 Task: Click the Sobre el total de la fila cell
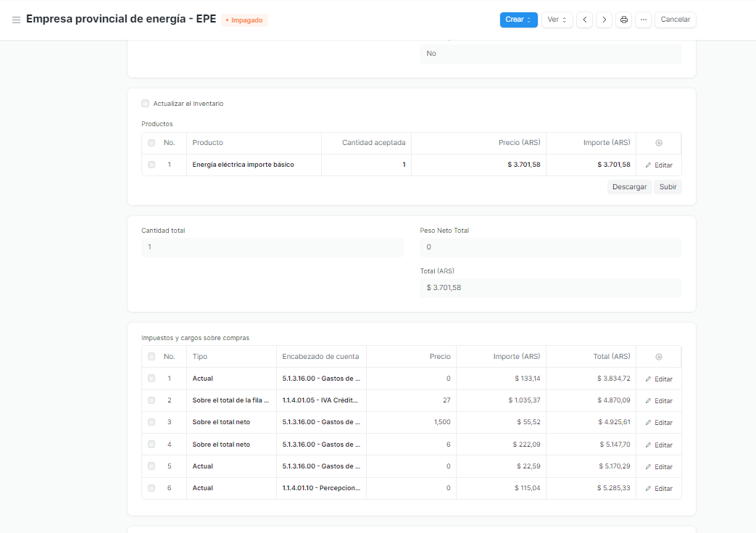[231, 400]
